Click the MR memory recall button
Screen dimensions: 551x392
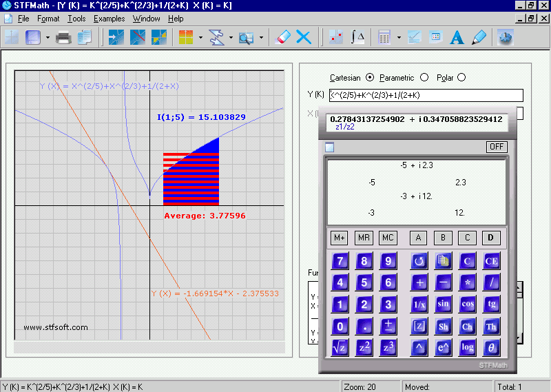pos(364,238)
